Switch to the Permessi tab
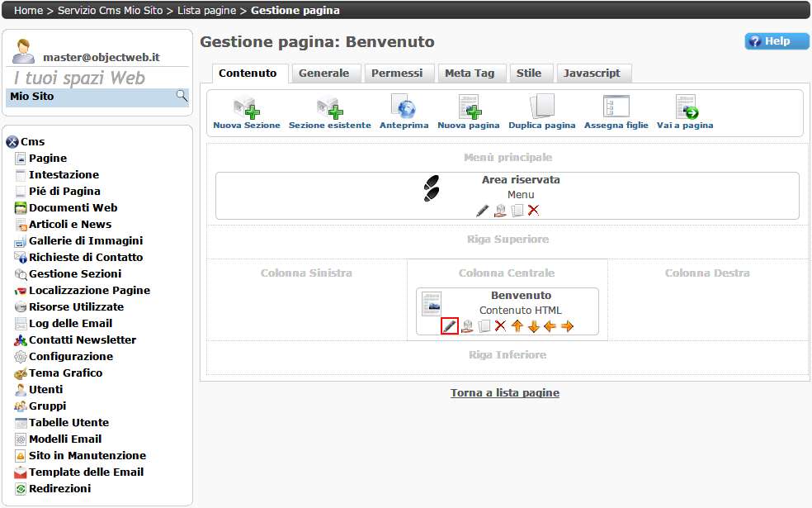 tap(397, 74)
